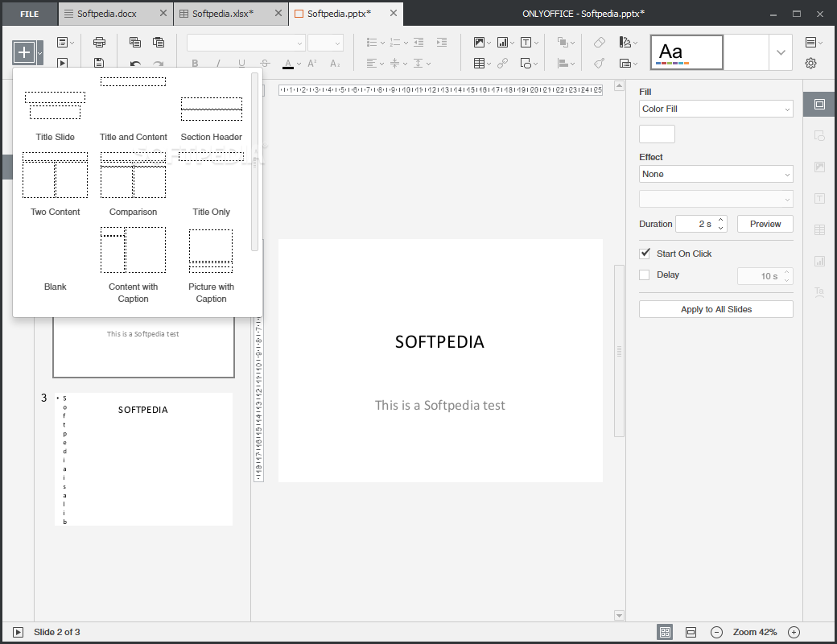
Task: Toggle Bold formatting
Action: pos(195,64)
